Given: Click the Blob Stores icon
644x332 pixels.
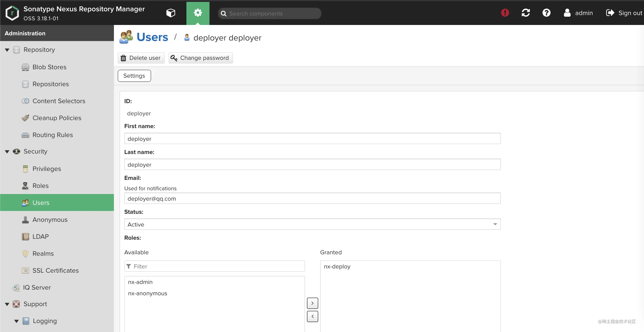Looking at the screenshot, I should click(x=25, y=67).
